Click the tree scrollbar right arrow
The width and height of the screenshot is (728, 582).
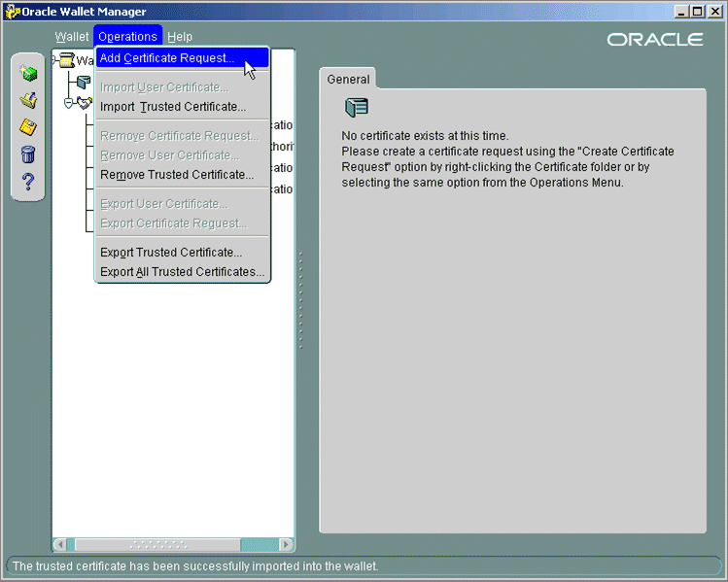tap(287, 544)
